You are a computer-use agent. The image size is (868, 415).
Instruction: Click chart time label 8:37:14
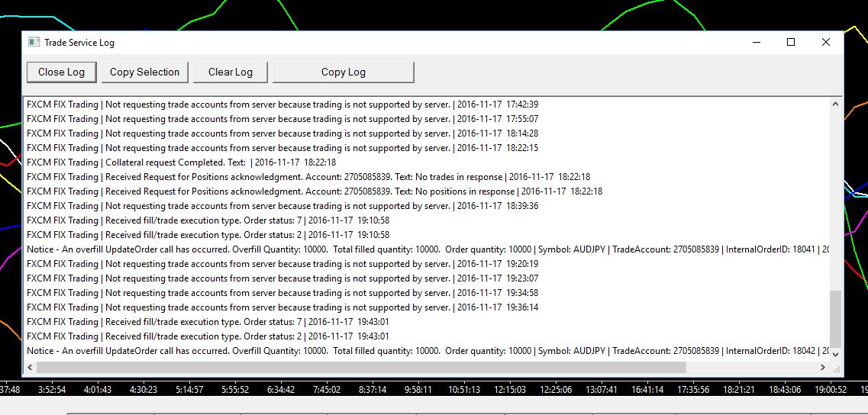click(373, 390)
